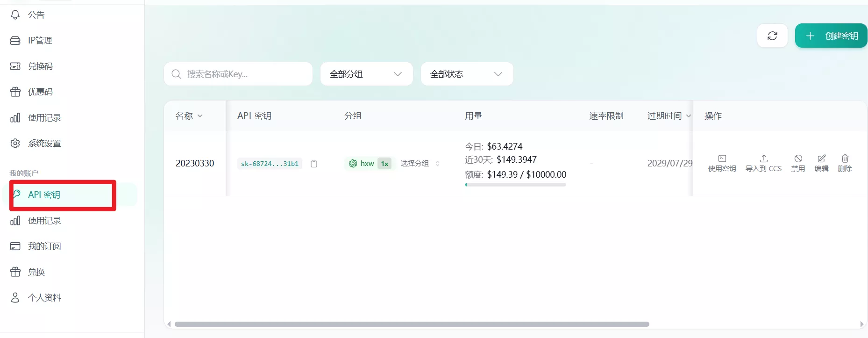Click the gift icon beside 兑换
Viewport: 868px width, 338px height.
15,272
